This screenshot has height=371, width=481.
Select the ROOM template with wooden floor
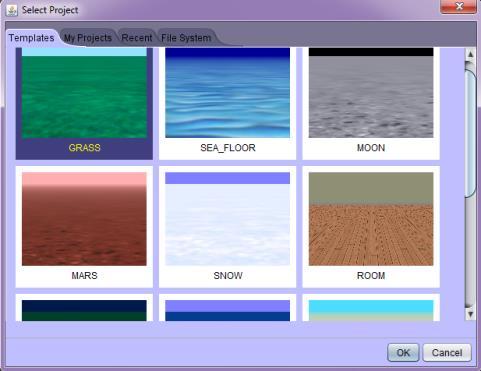coord(371,227)
